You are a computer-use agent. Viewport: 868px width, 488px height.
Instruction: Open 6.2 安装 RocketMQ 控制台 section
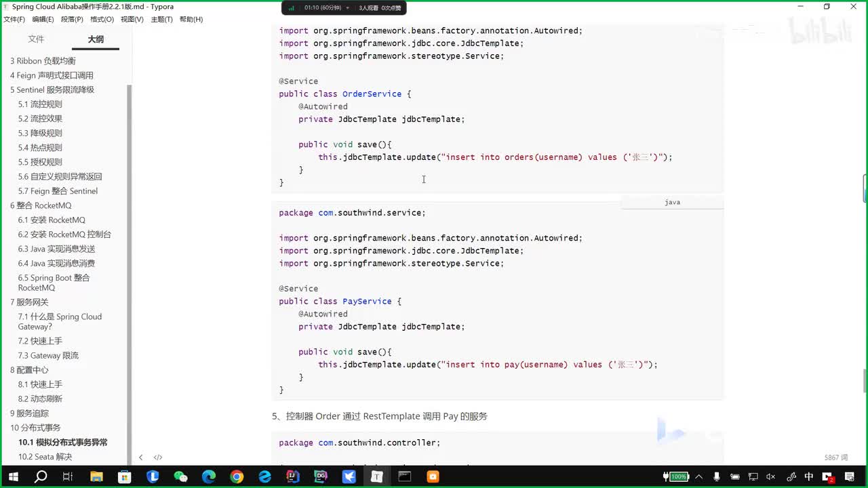[x=64, y=235]
